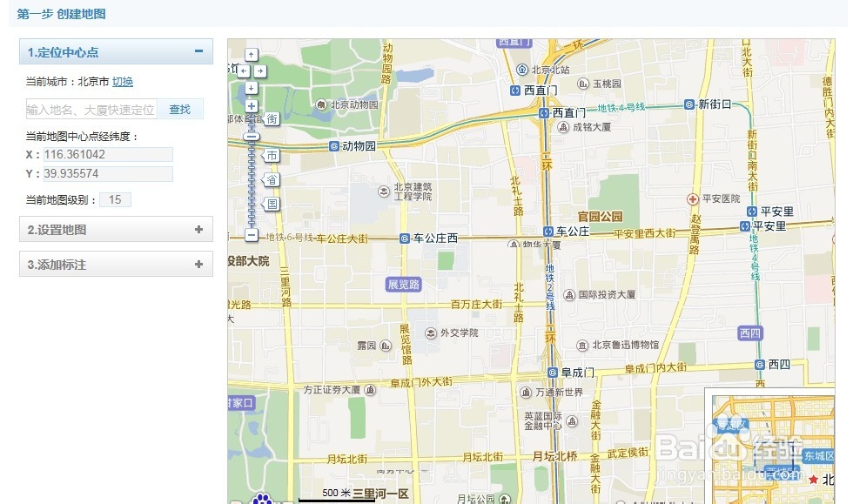This screenshot has width=853, height=504.
Task: Click the 百万庄大街 road label
Action: tap(476, 305)
